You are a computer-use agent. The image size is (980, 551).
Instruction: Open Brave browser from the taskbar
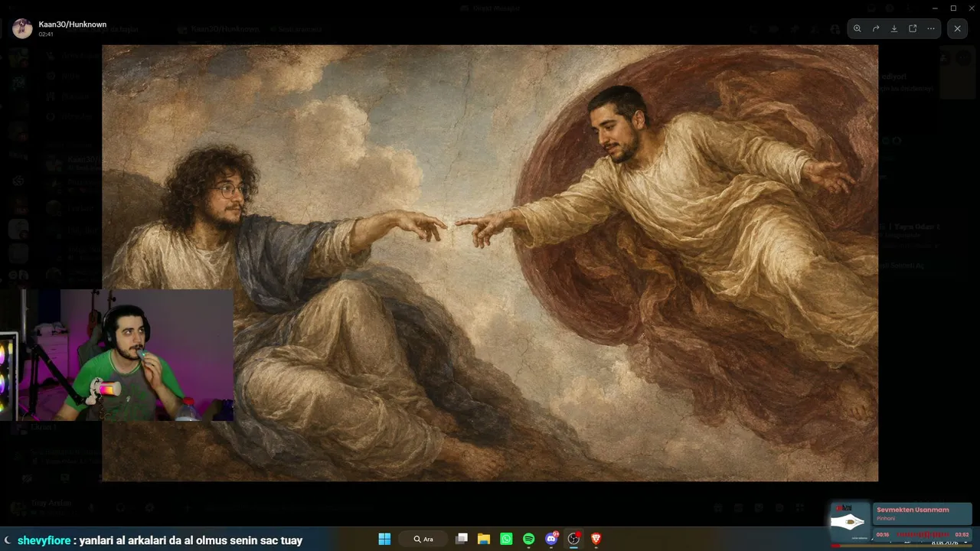click(596, 539)
